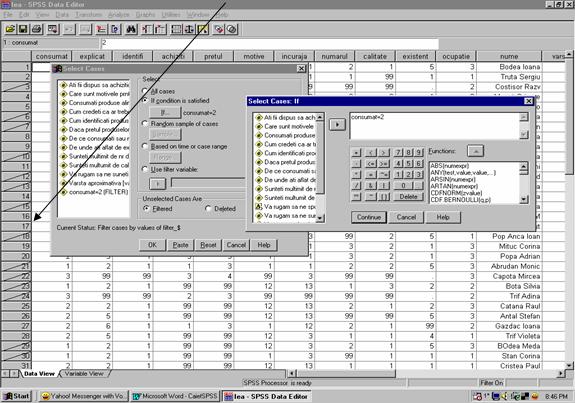Select the All cases radio option
The height and width of the screenshot is (403, 575).
tap(145, 91)
